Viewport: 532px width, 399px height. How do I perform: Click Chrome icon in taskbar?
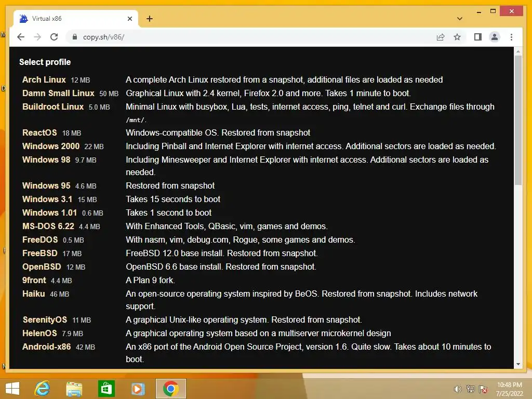coord(170,389)
